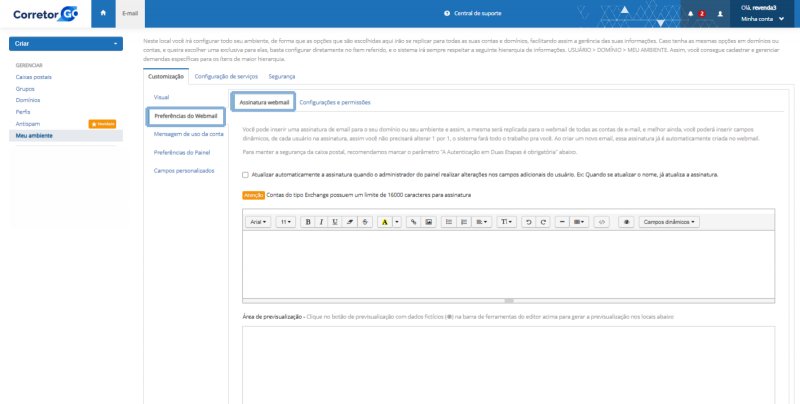Screen dimensions: 800x404
Task: Select Preferências do Webmail section
Action: pos(186,116)
